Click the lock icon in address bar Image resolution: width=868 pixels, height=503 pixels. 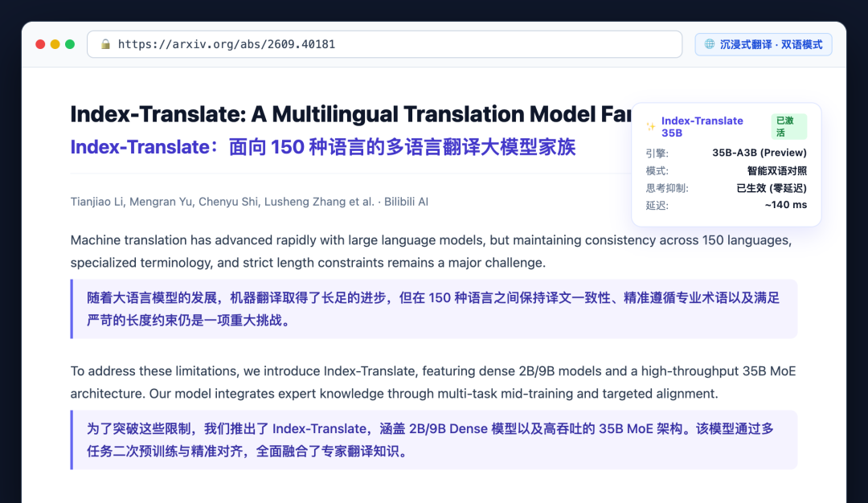point(105,44)
